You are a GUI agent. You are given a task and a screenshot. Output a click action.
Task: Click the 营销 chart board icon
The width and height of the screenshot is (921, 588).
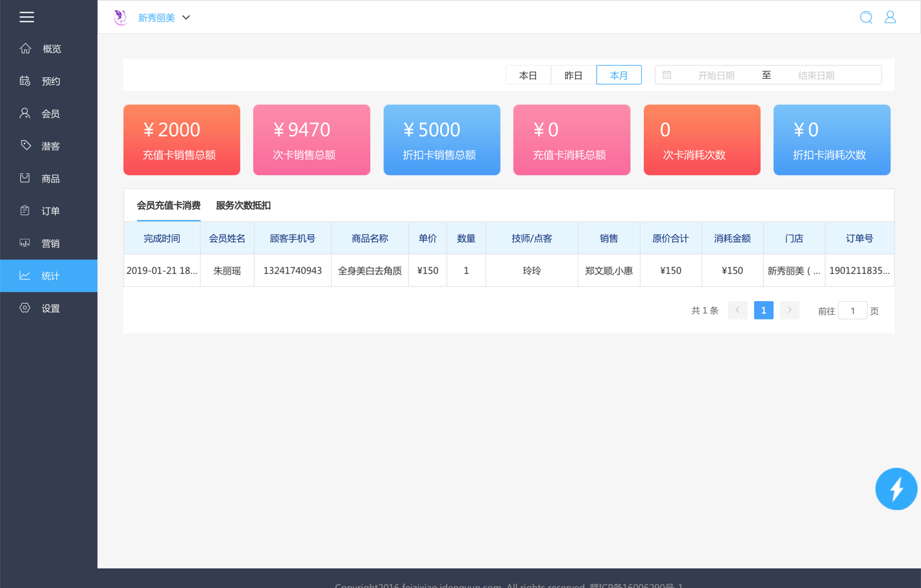point(25,243)
